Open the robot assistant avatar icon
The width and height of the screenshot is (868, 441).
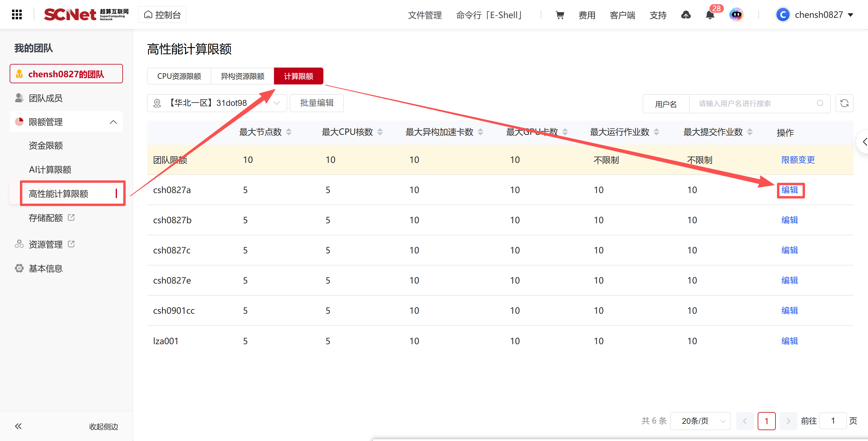(x=736, y=14)
